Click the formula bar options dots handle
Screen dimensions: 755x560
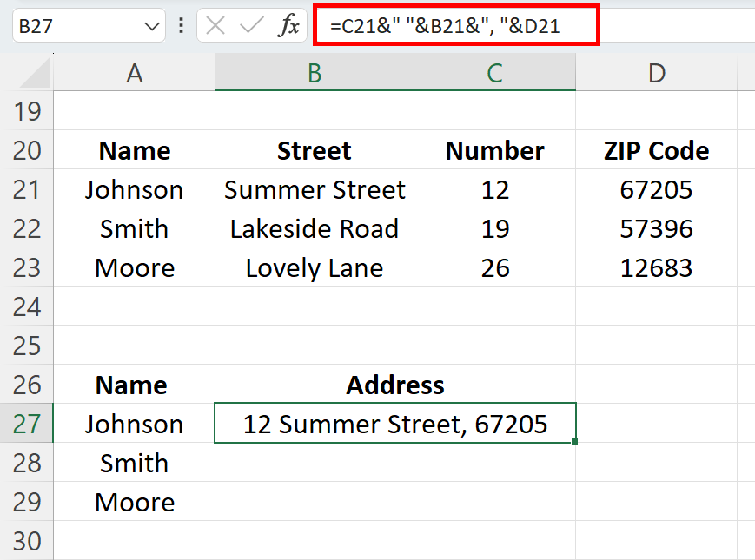pyautogui.click(x=181, y=25)
